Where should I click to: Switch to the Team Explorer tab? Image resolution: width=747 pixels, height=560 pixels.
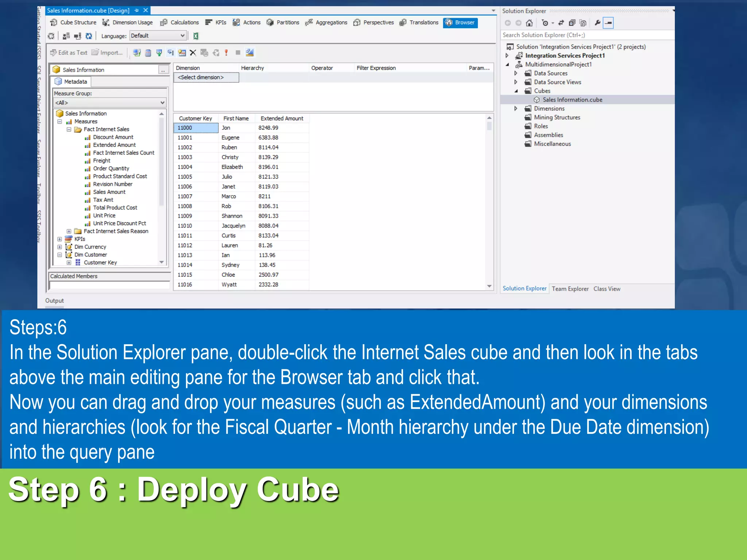click(x=570, y=289)
